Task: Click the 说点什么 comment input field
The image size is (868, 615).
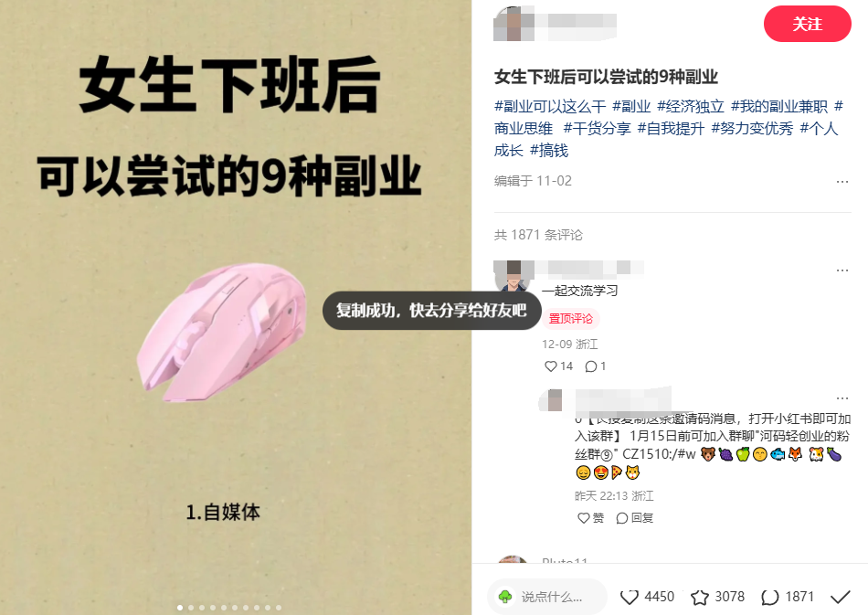Action: tap(547, 597)
